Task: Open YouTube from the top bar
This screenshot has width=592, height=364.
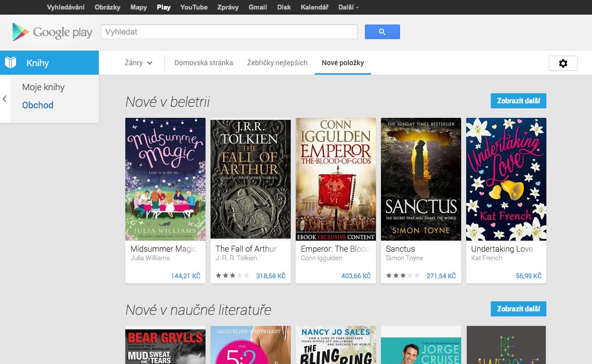Action: [193, 7]
